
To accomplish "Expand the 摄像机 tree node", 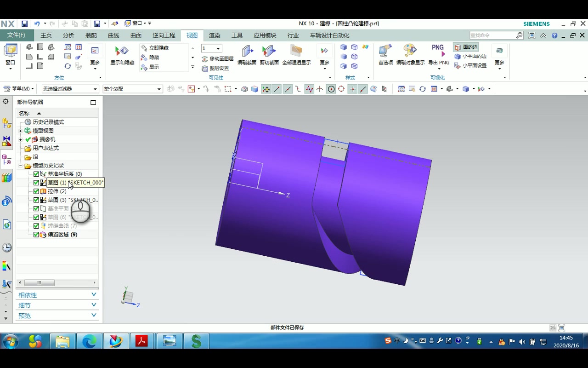I will (x=20, y=139).
